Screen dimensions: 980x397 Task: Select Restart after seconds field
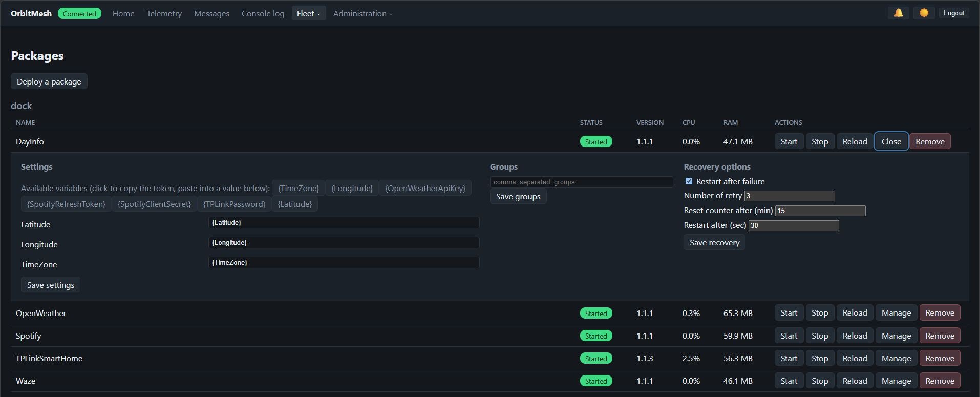point(794,225)
